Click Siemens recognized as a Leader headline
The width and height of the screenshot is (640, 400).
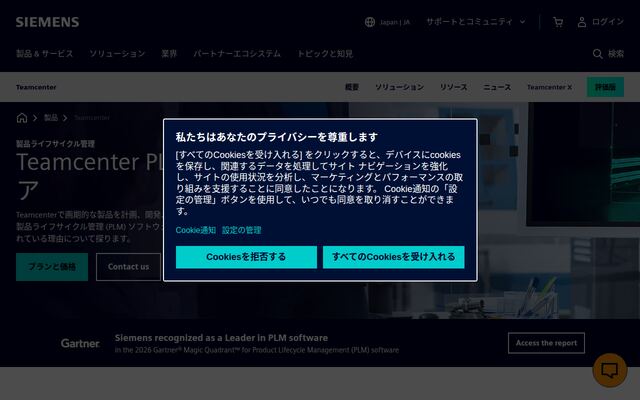pyautogui.click(x=221, y=338)
